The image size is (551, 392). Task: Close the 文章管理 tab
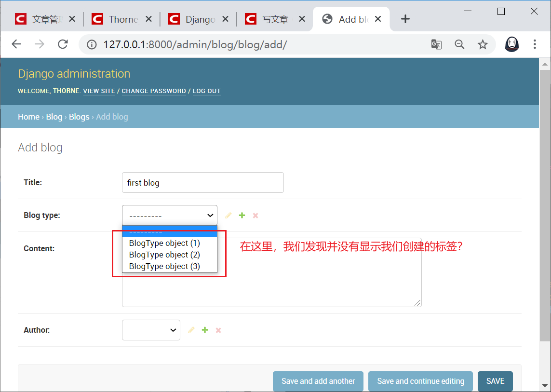pos(72,19)
